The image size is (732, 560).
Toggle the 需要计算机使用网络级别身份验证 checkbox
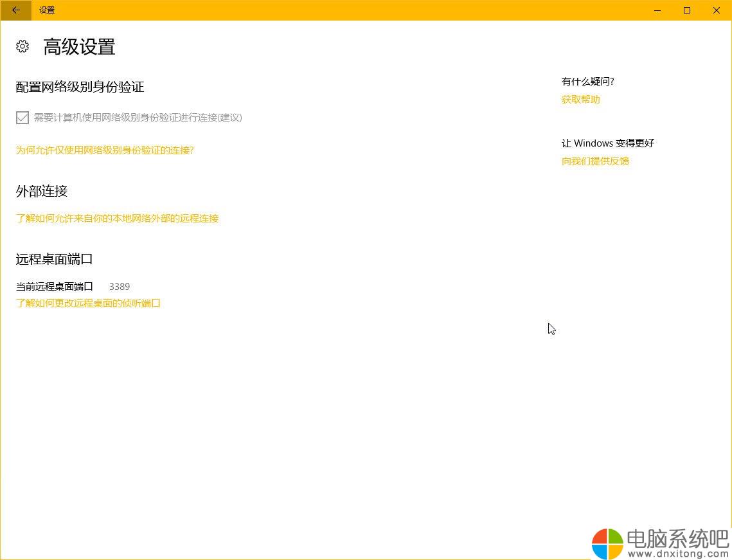[x=22, y=118]
